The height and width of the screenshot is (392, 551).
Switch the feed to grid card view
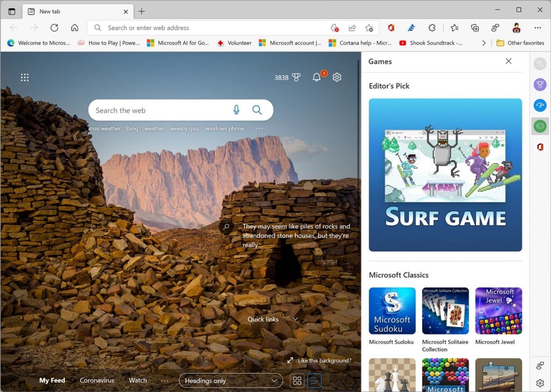(x=297, y=380)
